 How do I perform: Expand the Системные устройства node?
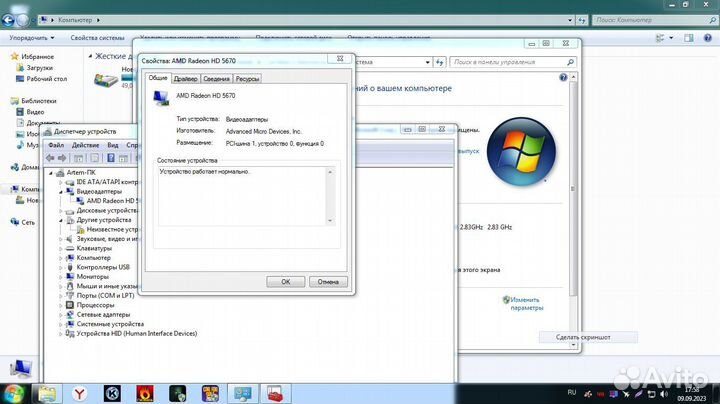coord(61,324)
